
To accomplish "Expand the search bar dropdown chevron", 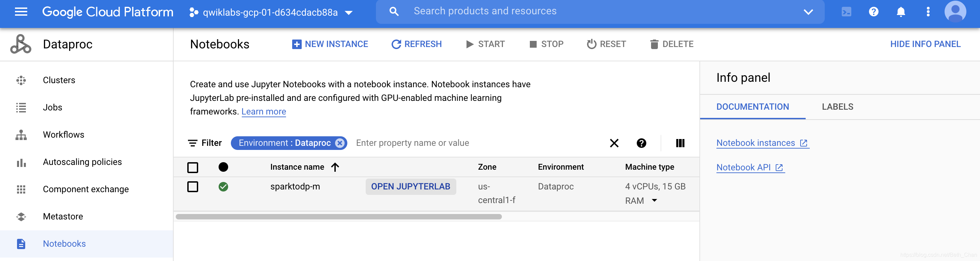I will [808, 12].
